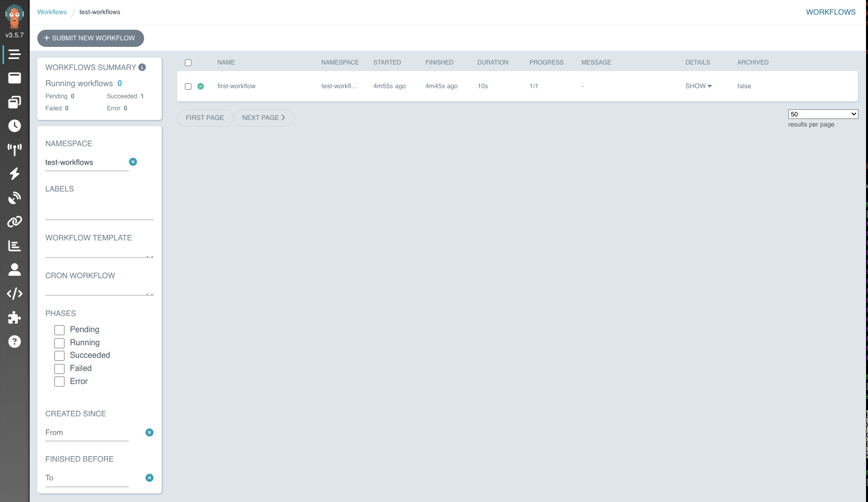Open Reports chart icon in sidebar
Screen dimensions: 868x502
pos(14,246)
